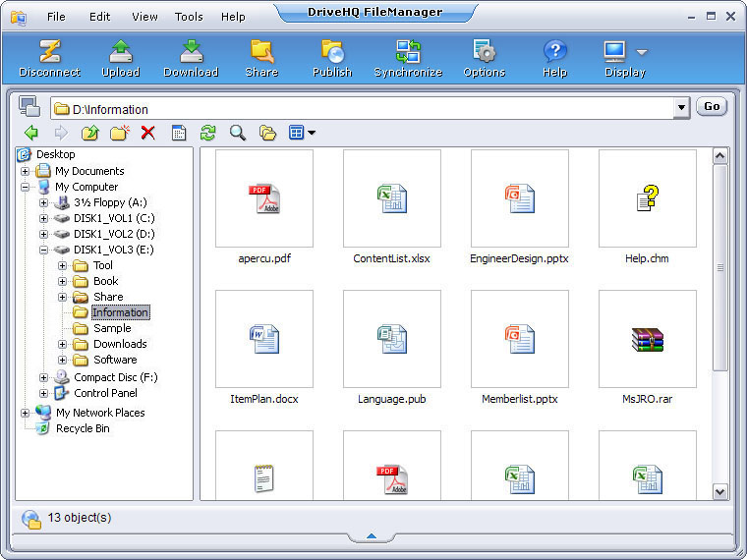Click the view mode grid icon

click(x=296, y=133)
